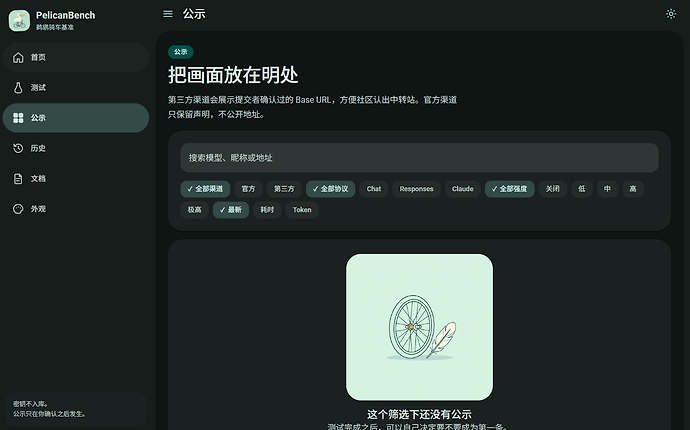
Task: Click the palette icon beside 外观
Action: point(18,209)
